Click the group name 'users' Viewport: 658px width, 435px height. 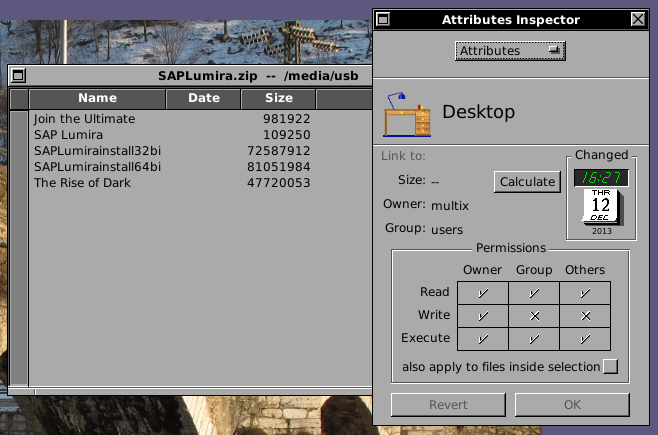(447, 229)
